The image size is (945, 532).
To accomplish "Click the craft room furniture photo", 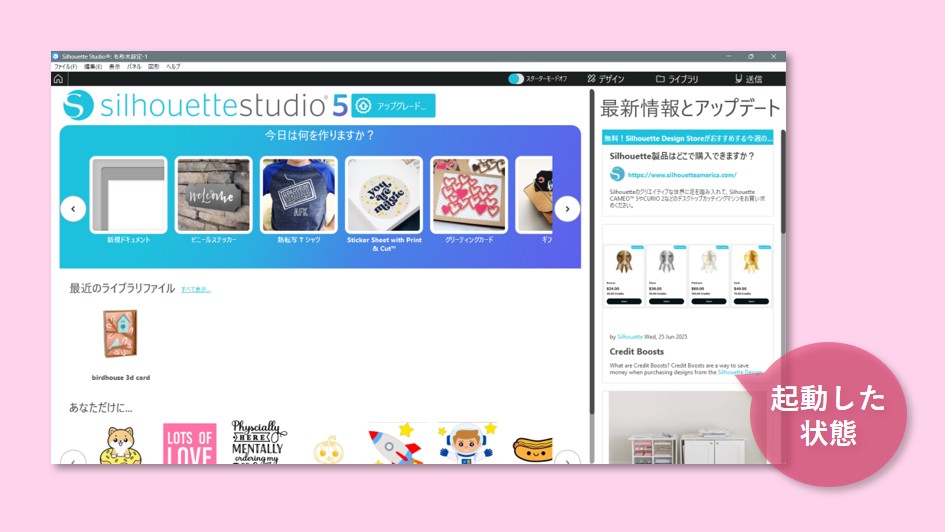I will pos(688,428).
